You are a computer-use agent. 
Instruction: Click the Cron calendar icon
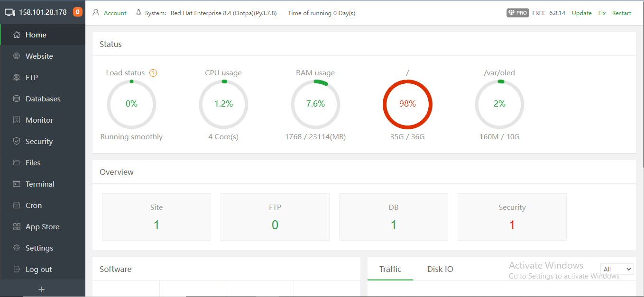pyautogui.click(x=17, y=206)
